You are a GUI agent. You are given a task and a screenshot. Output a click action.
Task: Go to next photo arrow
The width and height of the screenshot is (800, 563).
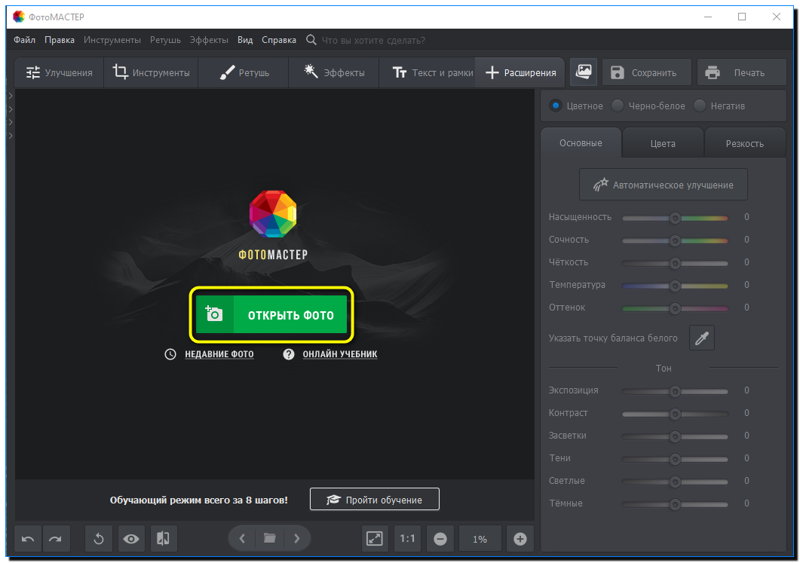coord(297,538)
